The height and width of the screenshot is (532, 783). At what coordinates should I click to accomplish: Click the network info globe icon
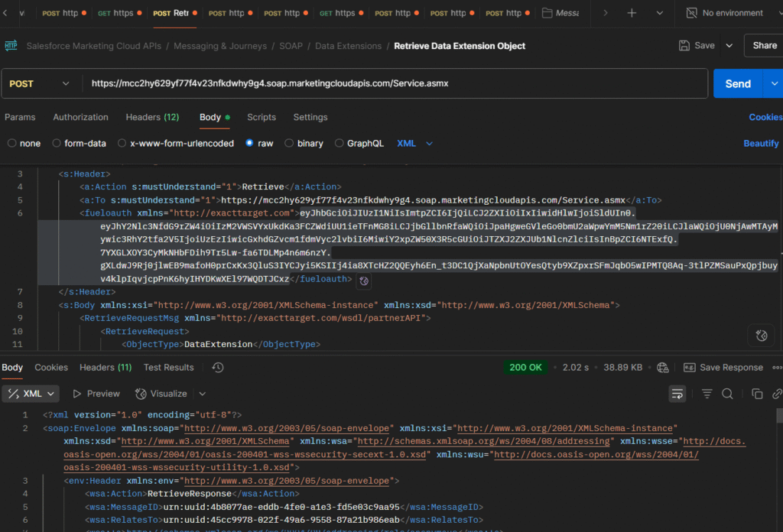[662, 367]
